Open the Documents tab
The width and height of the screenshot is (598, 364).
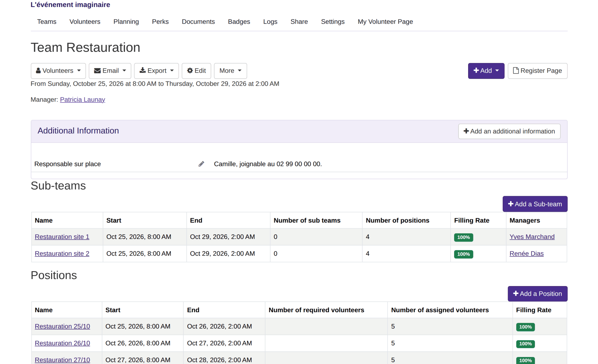point(198,22)
